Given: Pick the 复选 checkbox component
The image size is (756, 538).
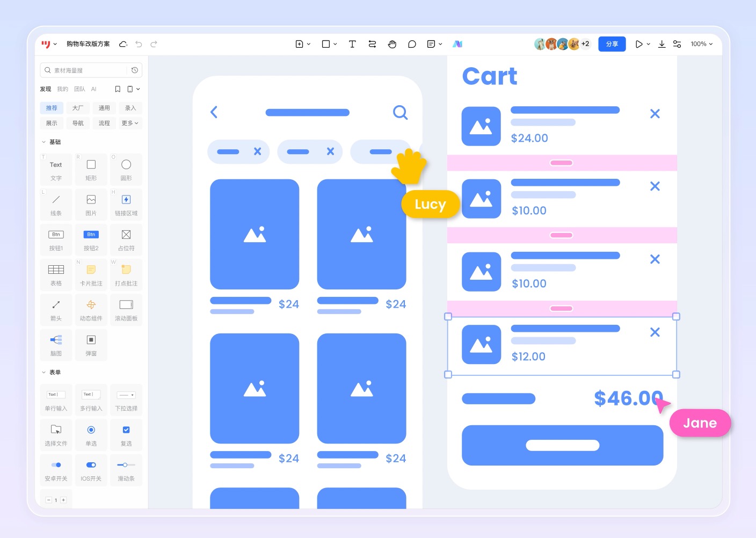Looking at the screenshot, I should point(126,435).
